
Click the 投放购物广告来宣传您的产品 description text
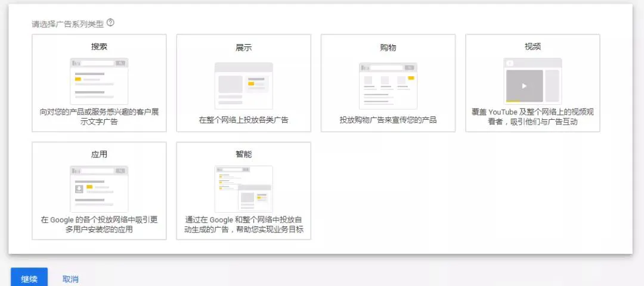tap(388, 120)
